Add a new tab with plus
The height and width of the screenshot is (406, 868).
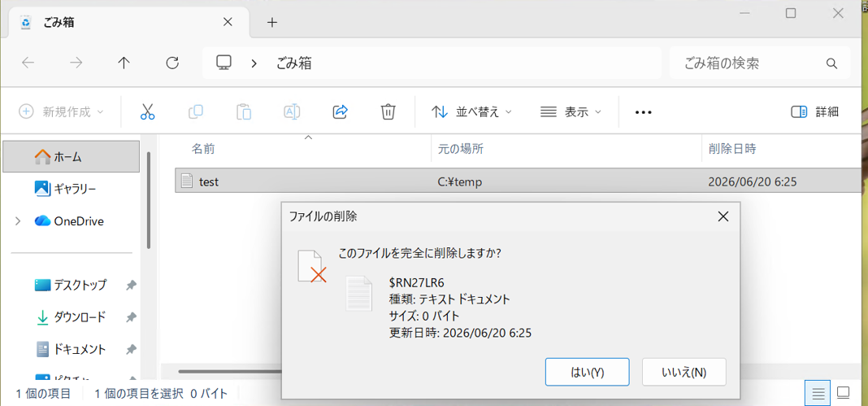click(x=271, y=23)
